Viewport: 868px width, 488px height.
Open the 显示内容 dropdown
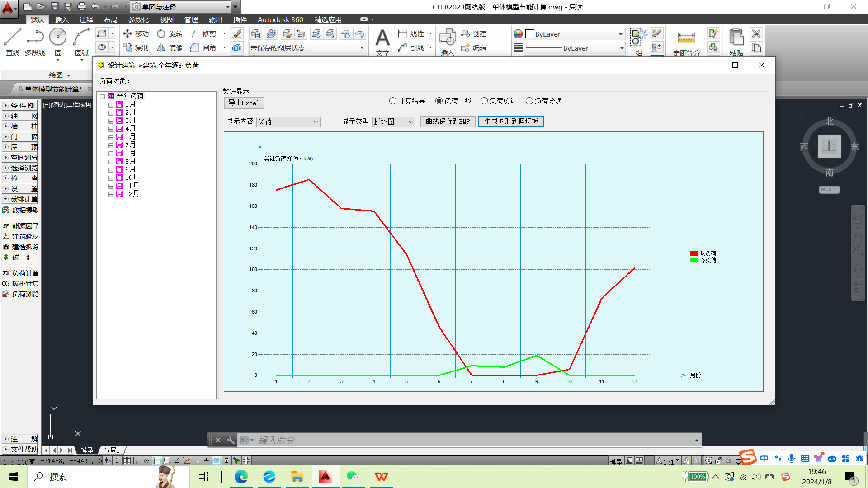coord(288,122)
